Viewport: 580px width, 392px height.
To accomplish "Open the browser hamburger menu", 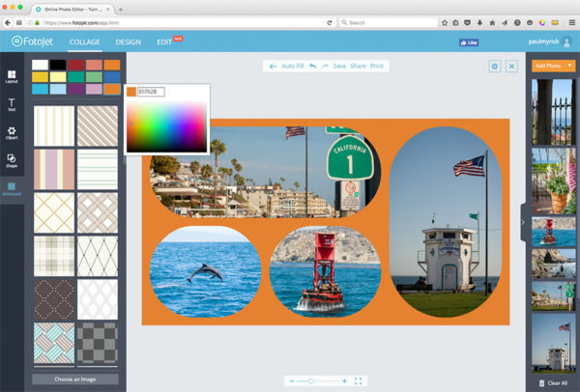I will (572, 22).
